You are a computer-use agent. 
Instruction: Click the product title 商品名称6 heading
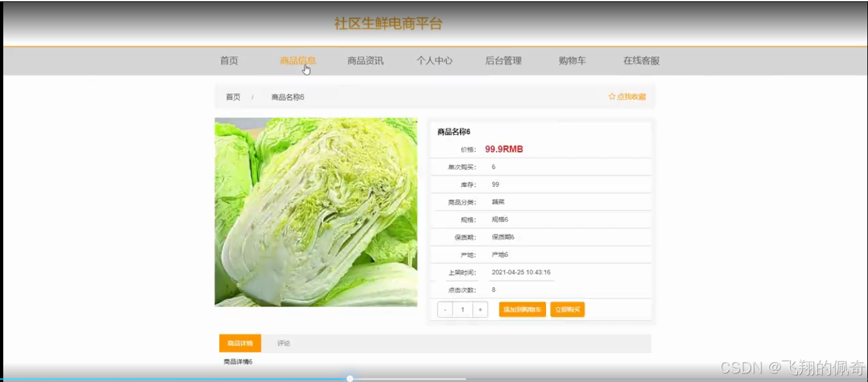point(454,132)
